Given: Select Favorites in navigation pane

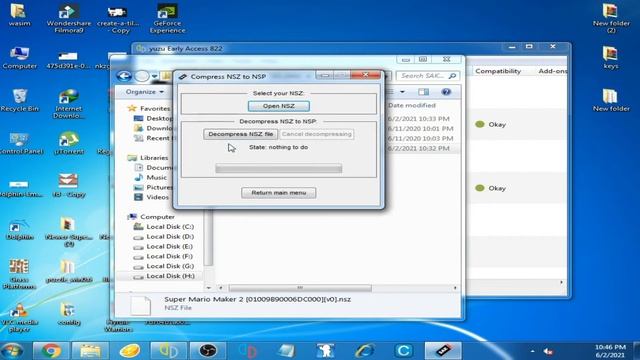Looking at the screenshot, I should [155, 109].
